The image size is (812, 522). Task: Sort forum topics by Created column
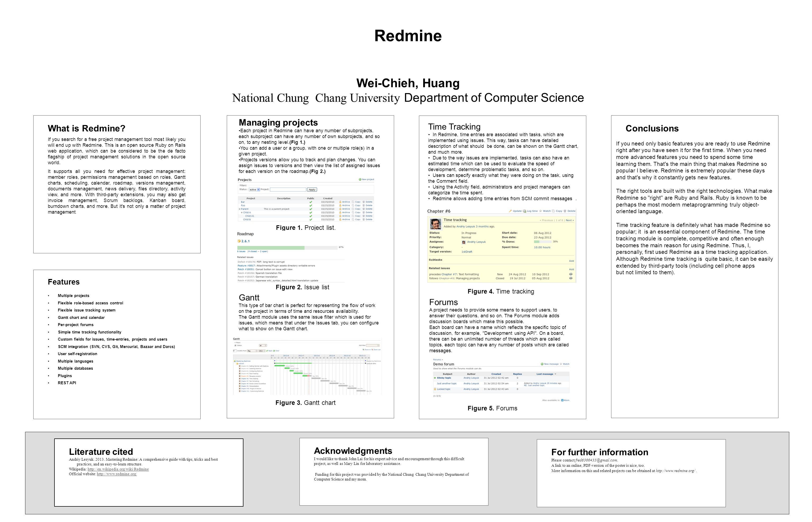pyautogui.click(x=496, y=374)
